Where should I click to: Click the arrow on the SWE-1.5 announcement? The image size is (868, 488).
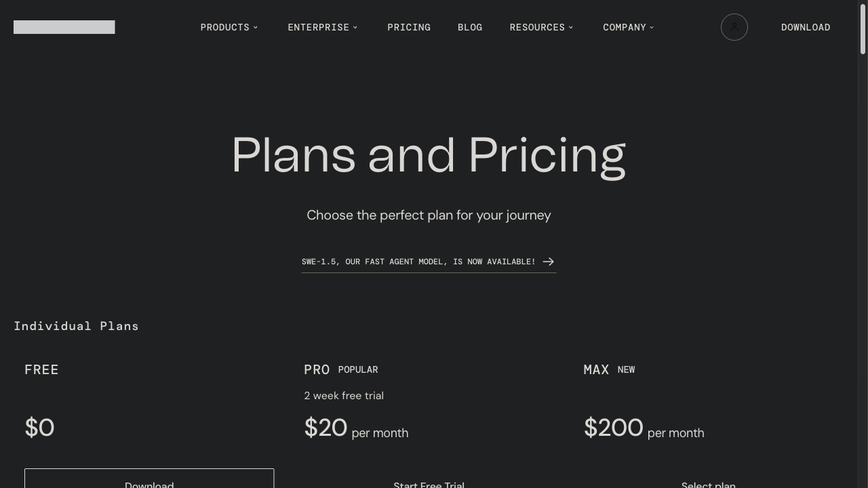pyautogui.click(x=548, y=262)
